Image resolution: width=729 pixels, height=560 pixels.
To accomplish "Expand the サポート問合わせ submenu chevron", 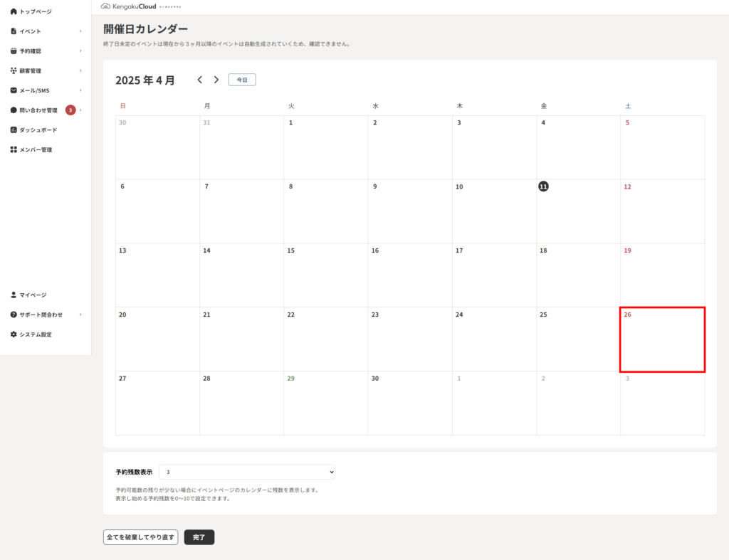I will coord(80,315).
